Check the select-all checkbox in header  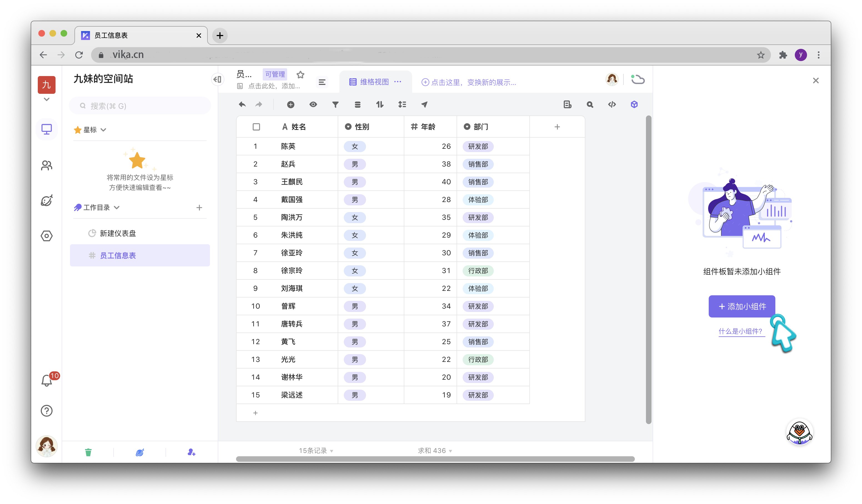pos(256,127)
